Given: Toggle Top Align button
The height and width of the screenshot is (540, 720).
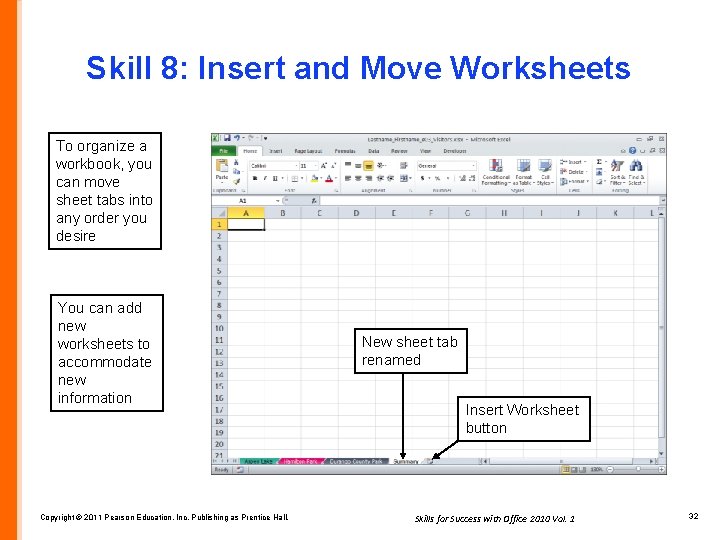Looking at the screenshot, I should [348, 165].
